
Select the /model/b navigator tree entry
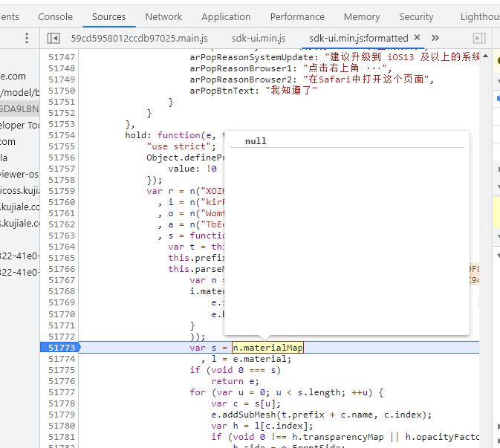coord(20,92)
